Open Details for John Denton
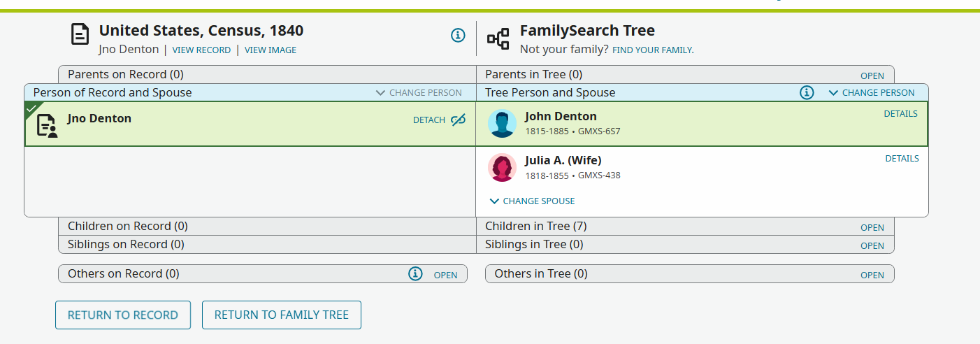Image resolution: width=980 pixels, height=344 pixels. pos(901,114)
